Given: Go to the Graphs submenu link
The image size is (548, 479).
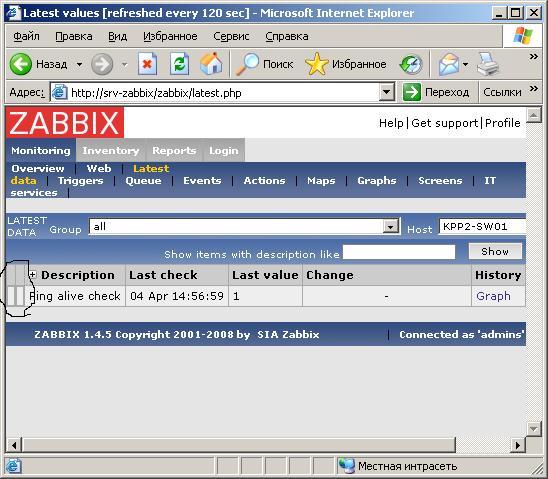Looking at the screenshot, I should click(376, 181).
